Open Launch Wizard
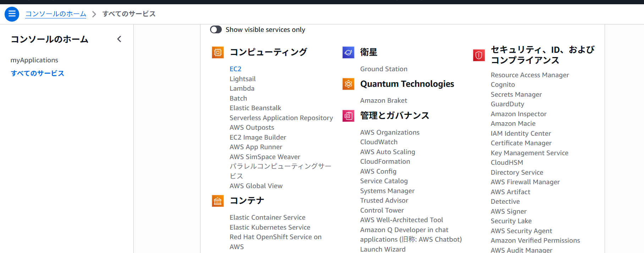 tap(383, 249)
